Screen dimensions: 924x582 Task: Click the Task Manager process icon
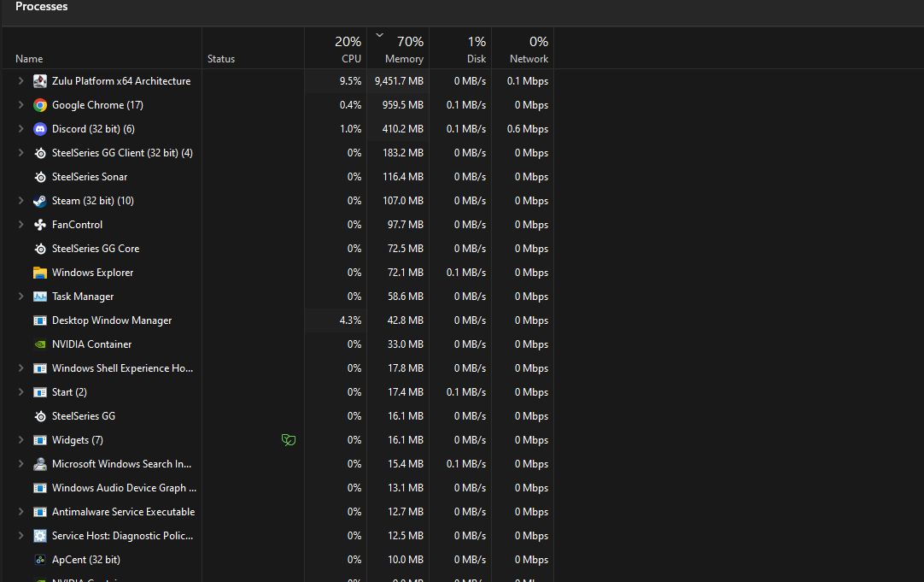coord(40,297)
